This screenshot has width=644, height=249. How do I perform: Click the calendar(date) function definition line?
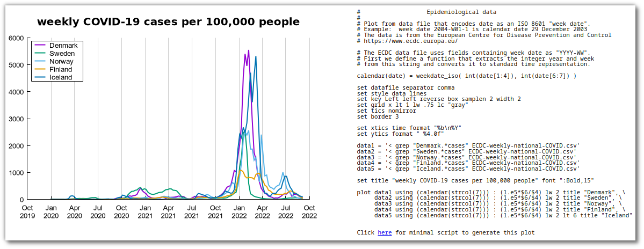(x=466, y=76)
